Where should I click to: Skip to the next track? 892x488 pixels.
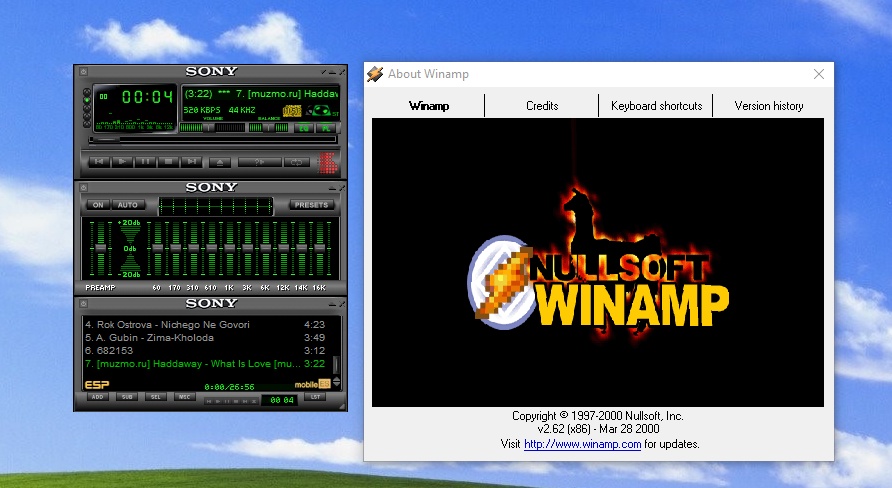coord(192,161)
